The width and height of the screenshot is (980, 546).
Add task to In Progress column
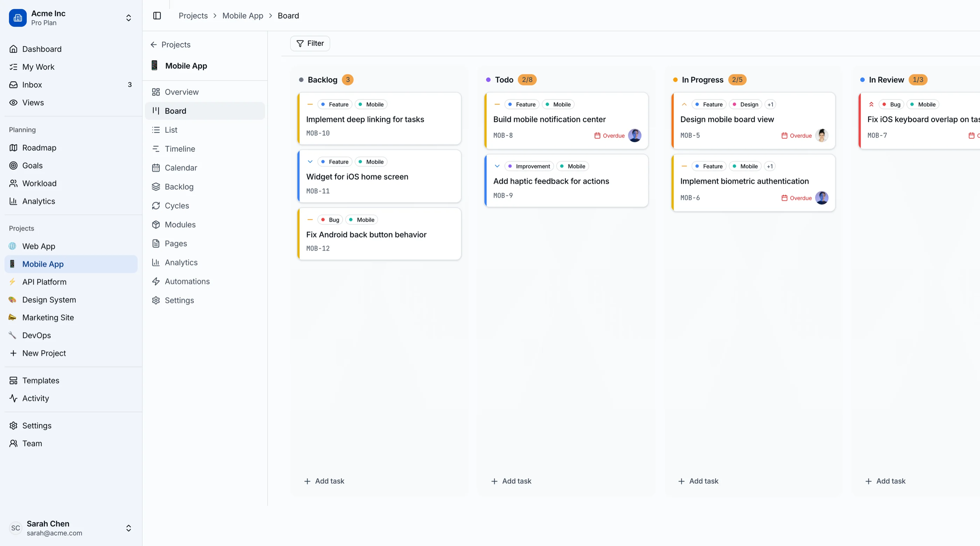(x=699, y=481)
